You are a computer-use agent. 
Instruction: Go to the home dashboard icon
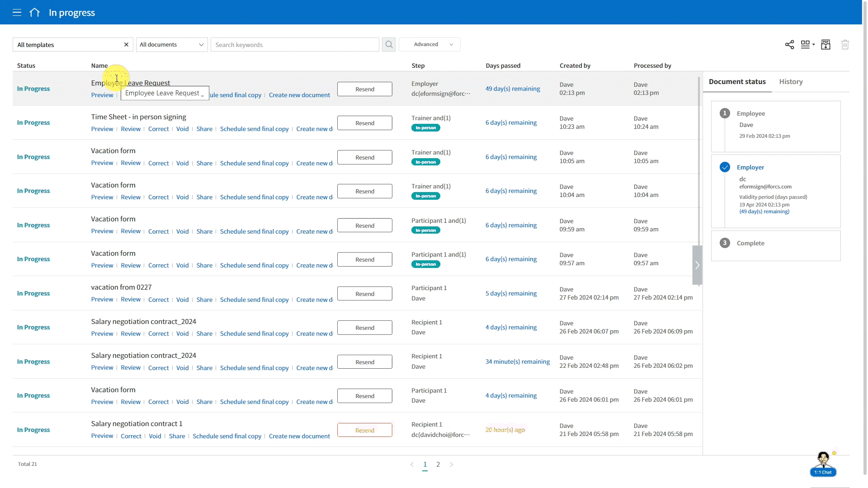tap(34, 13)
